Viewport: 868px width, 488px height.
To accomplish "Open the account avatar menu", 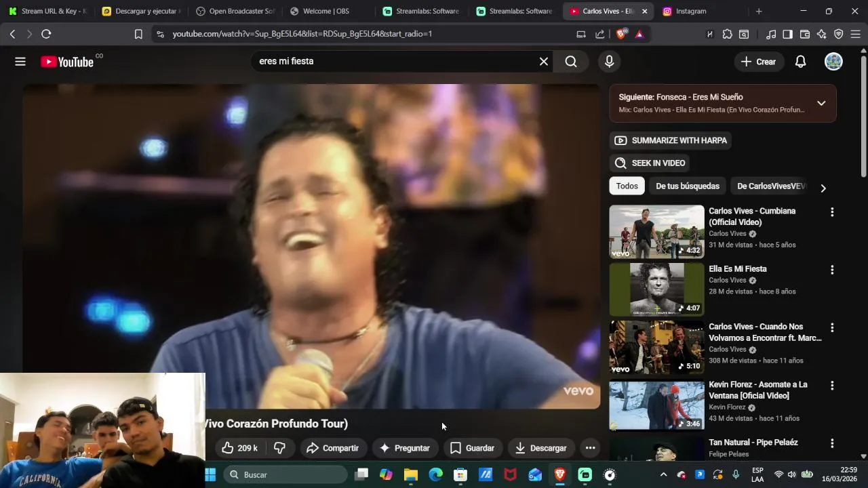I will tap(833, 62).
